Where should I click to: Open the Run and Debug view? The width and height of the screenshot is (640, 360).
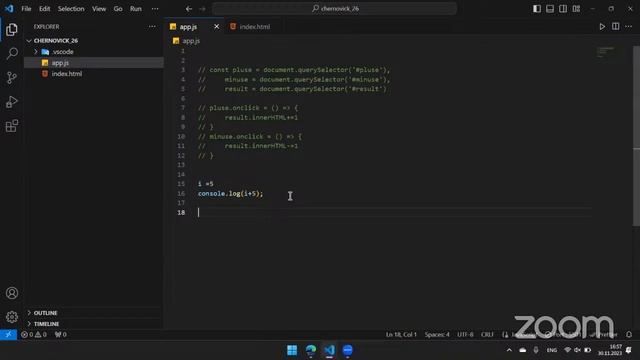coord(12,102)
